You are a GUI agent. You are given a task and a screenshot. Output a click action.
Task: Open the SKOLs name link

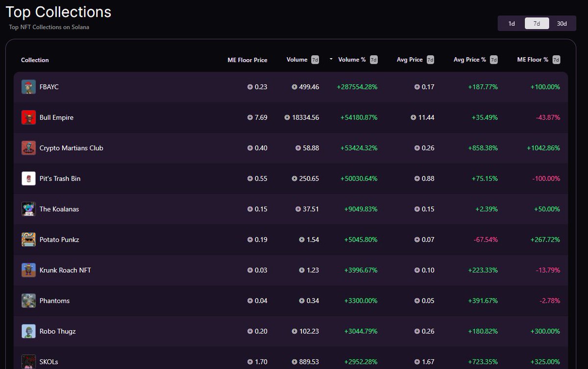coord(49,362)
